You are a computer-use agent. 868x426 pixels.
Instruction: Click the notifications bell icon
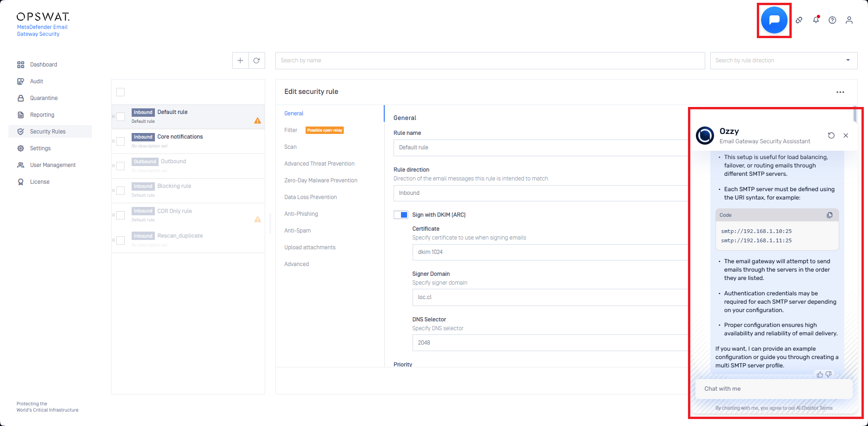pos(816,20)
